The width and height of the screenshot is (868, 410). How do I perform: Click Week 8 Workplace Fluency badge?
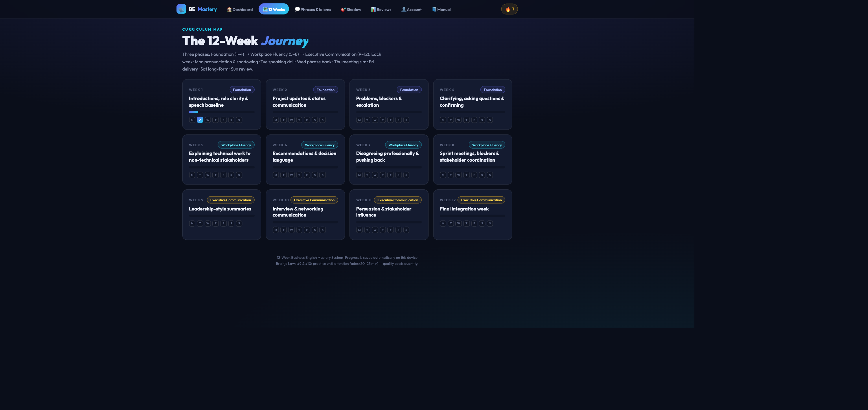[x=487, y=145]
